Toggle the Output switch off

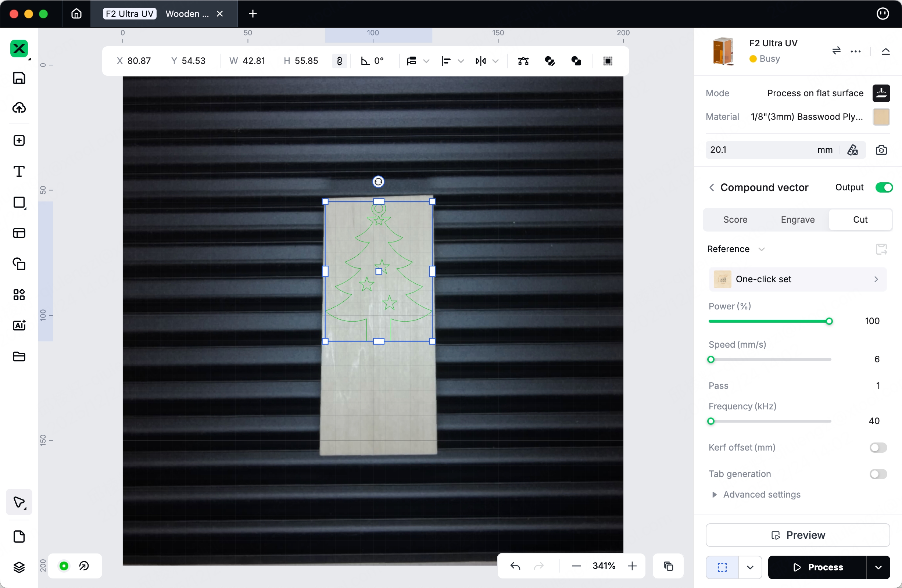point(884,187)
